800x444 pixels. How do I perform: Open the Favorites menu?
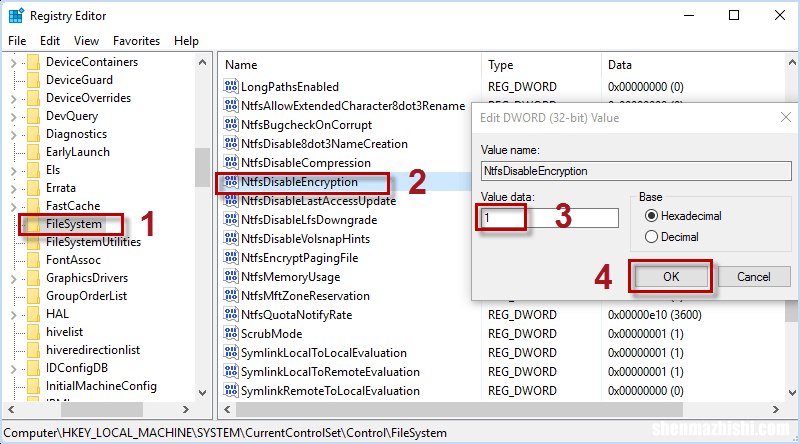pyautogui.click(x=136, y=41)
